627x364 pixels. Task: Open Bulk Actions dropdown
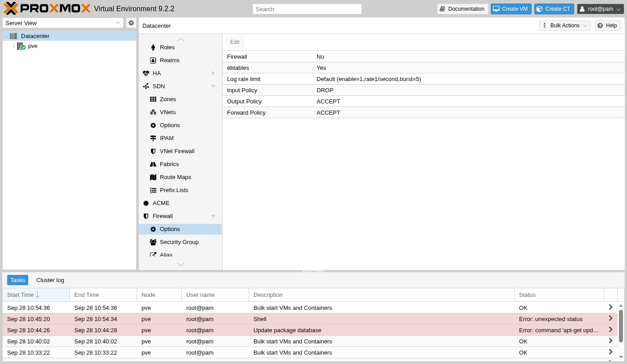[x=565, y=26]
